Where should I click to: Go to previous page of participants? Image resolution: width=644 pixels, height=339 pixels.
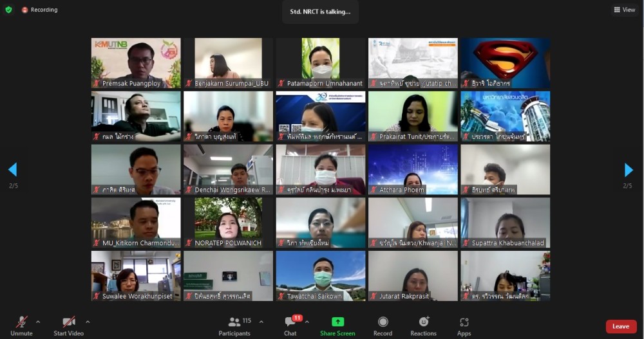click(x=12, y=170)
